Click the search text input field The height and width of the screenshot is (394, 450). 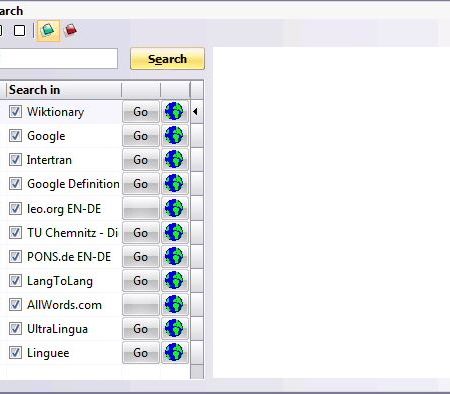[58, 59]
